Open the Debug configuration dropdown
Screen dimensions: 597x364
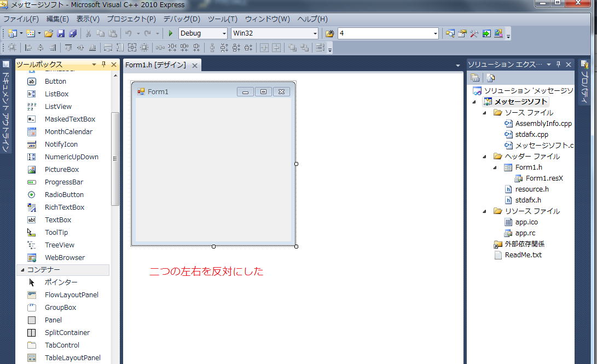click(x=224, y=33)
